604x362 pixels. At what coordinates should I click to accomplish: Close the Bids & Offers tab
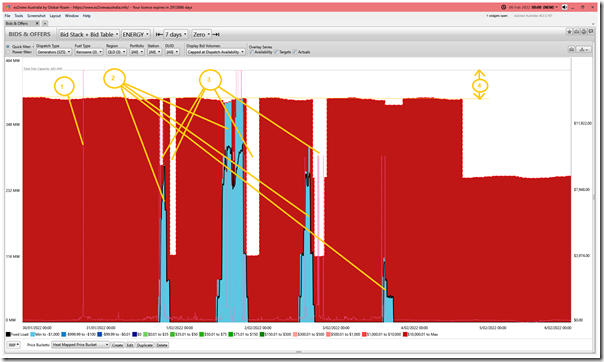(37, 23)
